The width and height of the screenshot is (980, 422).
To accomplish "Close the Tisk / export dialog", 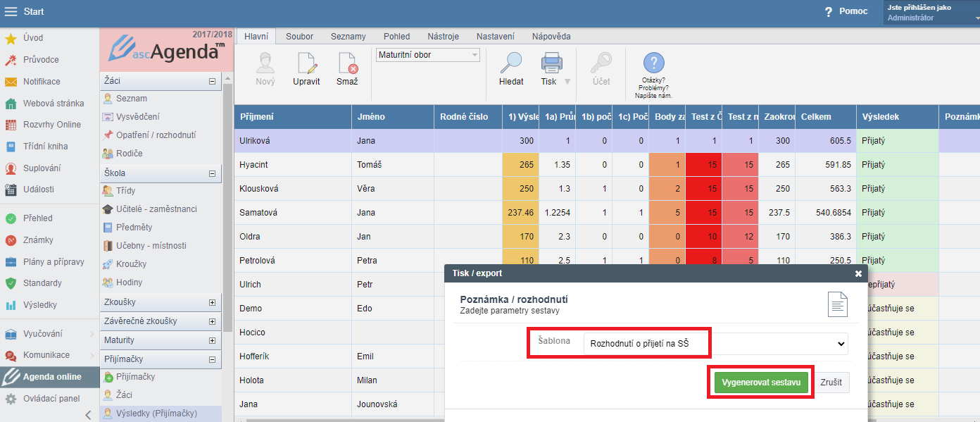I will [x=858, y=273].
